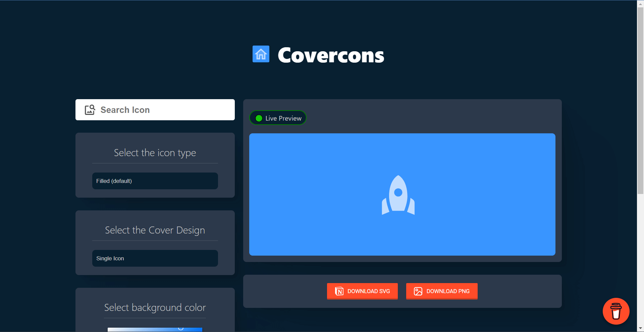The width and height of the screenshot is (644, 332).
Task: Click the "Select background color" heading
Action: pyautogui.click(x=155, y=308)
